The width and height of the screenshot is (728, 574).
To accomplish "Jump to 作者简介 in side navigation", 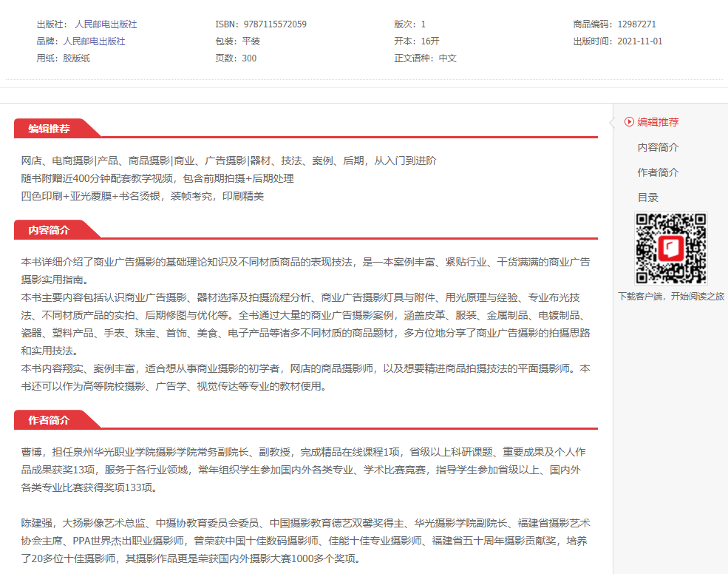I will click(x=658, y=172).
